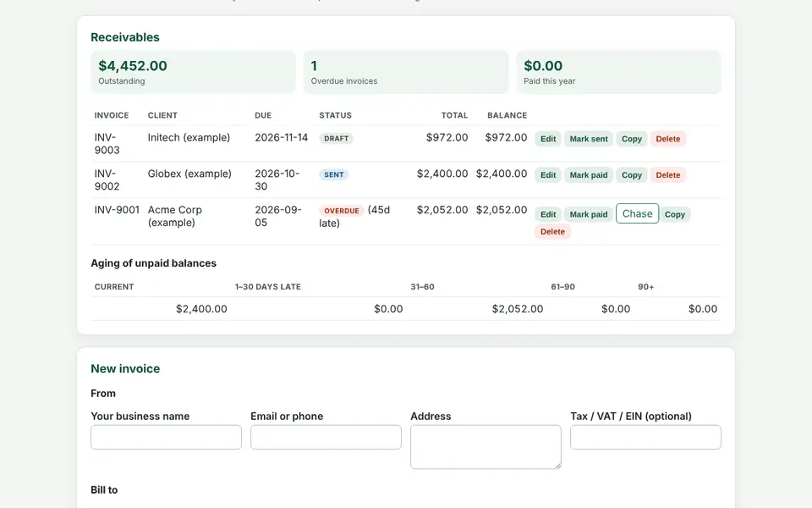Mark INV-9003 Initech invoice as sent

click(x=589, y=139)
